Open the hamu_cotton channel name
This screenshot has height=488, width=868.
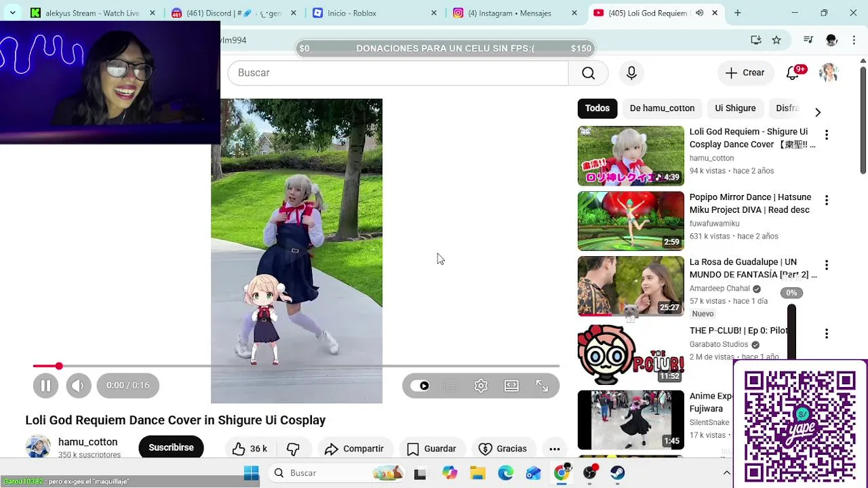(87, 442)
